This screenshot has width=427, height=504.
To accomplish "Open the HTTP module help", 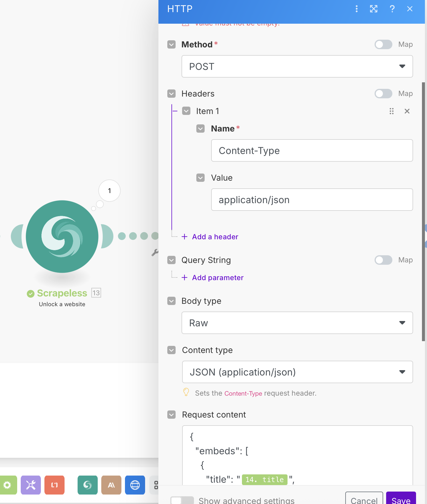I will [392, 9].
